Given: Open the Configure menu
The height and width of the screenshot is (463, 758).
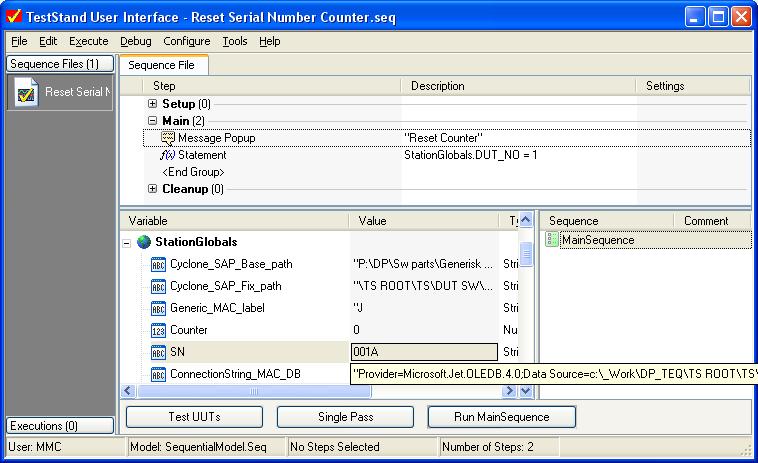Looking at the screenshot, I should 187,42.
